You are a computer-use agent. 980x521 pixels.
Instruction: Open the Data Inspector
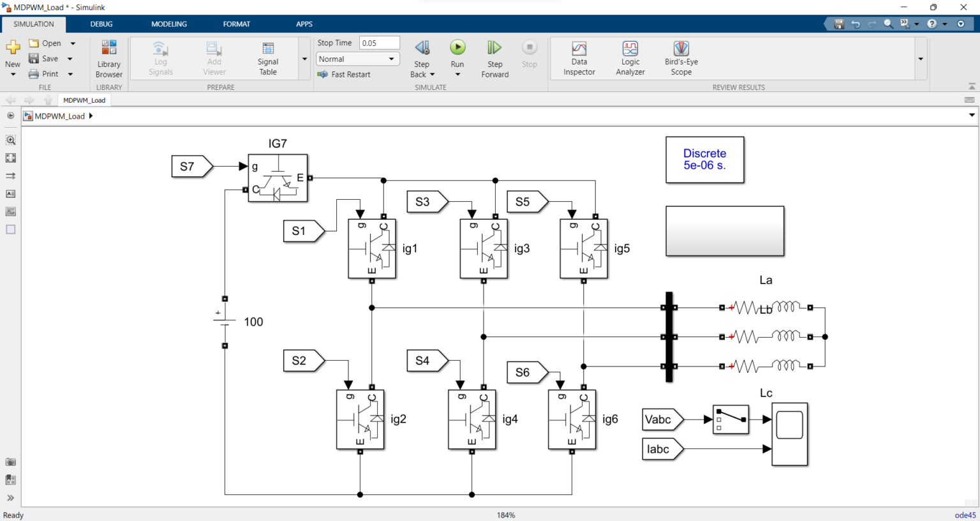point(579,59)
